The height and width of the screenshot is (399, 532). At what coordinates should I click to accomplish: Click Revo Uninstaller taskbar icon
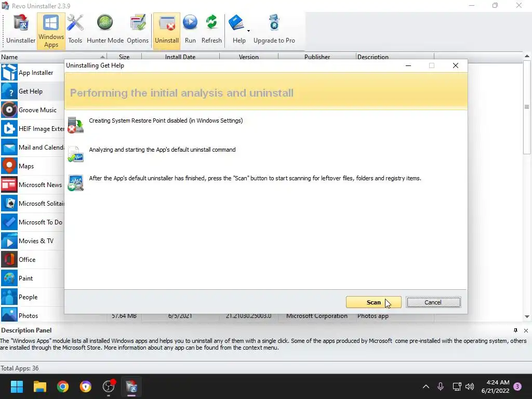click(131, 387)
